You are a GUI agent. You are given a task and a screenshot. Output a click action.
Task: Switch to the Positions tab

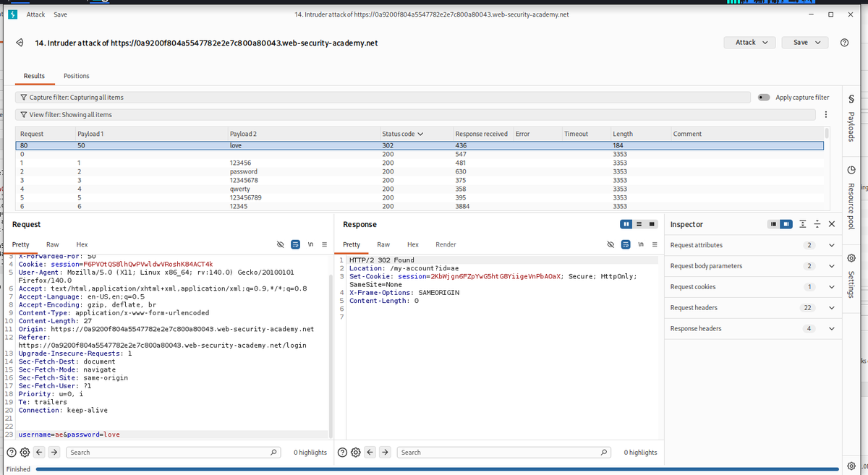[77, 76]
